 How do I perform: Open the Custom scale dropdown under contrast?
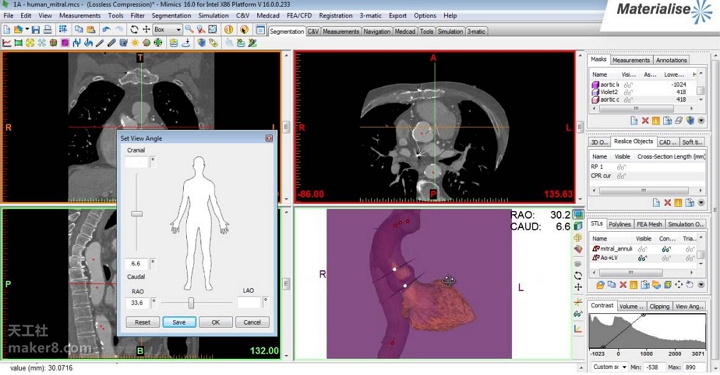tap(610, 367)
